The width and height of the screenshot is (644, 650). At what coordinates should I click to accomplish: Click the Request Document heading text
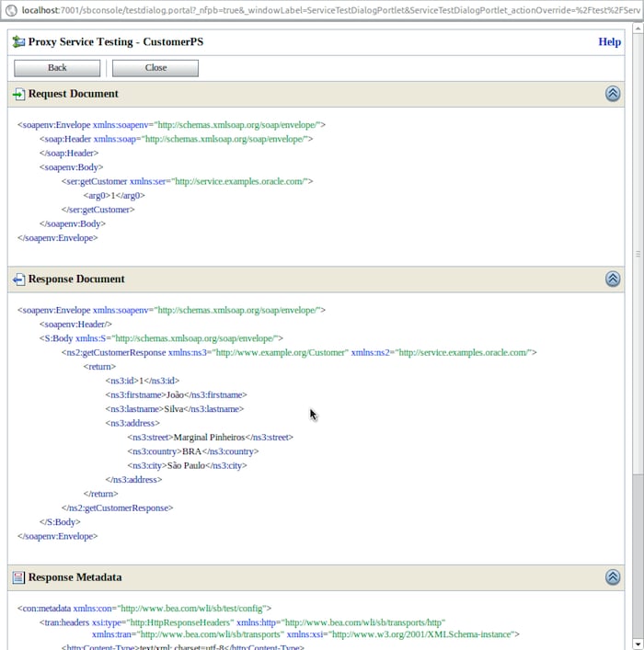pos(73,94)
